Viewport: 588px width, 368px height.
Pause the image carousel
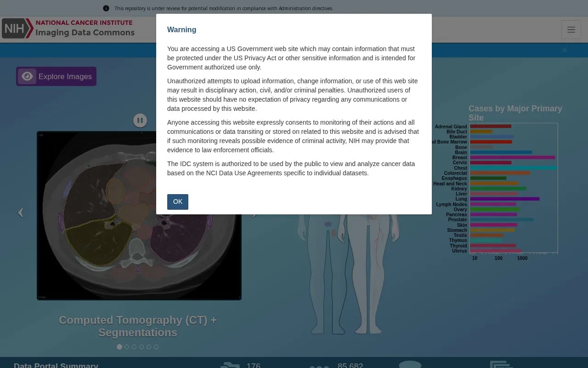point(140,121)
